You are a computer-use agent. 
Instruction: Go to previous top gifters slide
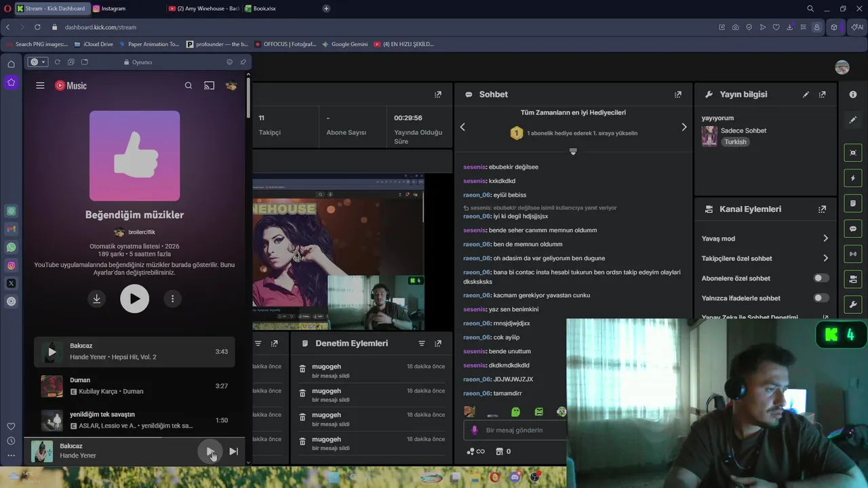point(462,127)
